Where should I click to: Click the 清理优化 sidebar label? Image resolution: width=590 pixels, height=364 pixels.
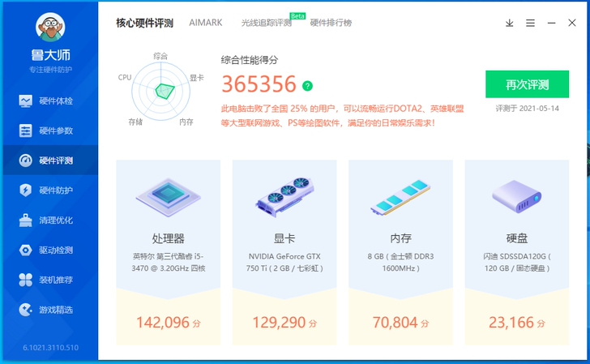tap(56, 221)
